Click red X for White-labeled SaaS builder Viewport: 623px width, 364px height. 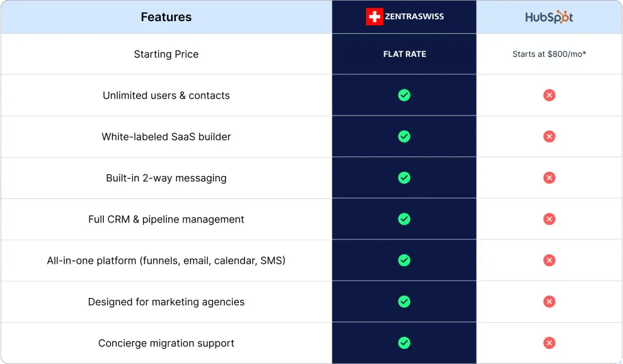(549, 137)
